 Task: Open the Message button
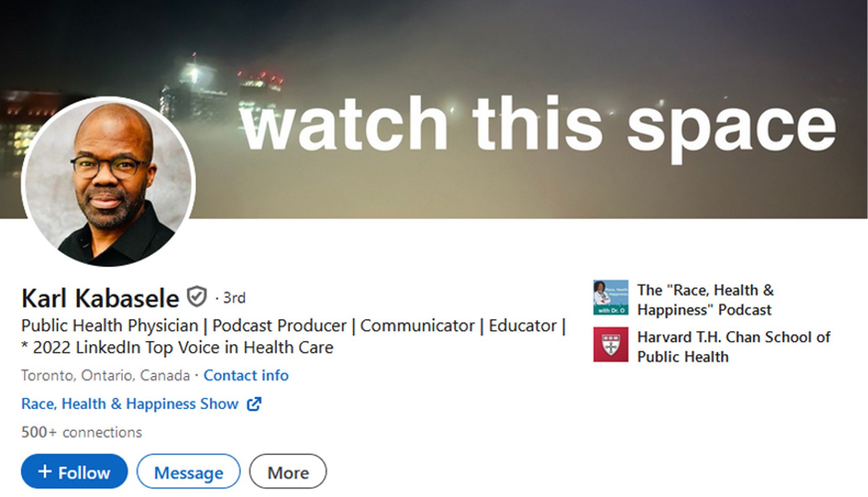(188, 471)
